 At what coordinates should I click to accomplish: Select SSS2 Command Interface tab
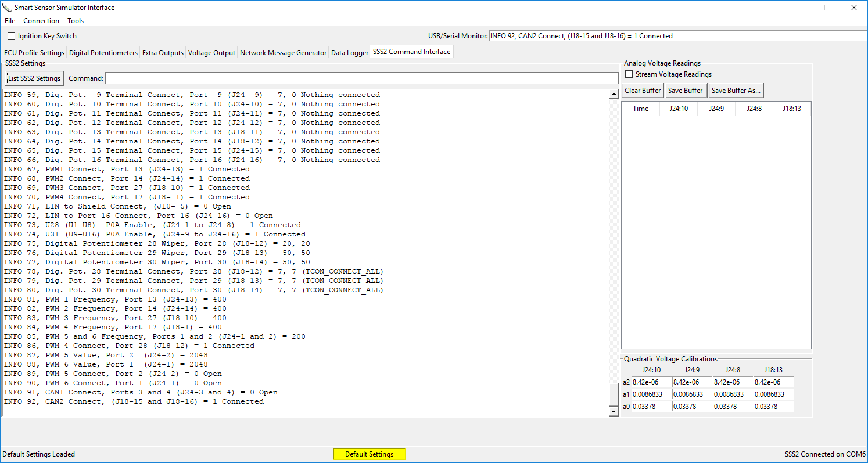pyautogui.click(x=411, y=52)
